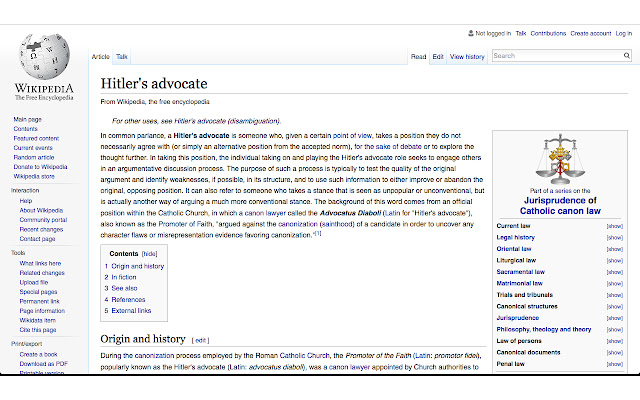This screenshot has height=400, width=640.
Task: Click the Log in link
Action: pyautogui.click(x=624, y=33)
